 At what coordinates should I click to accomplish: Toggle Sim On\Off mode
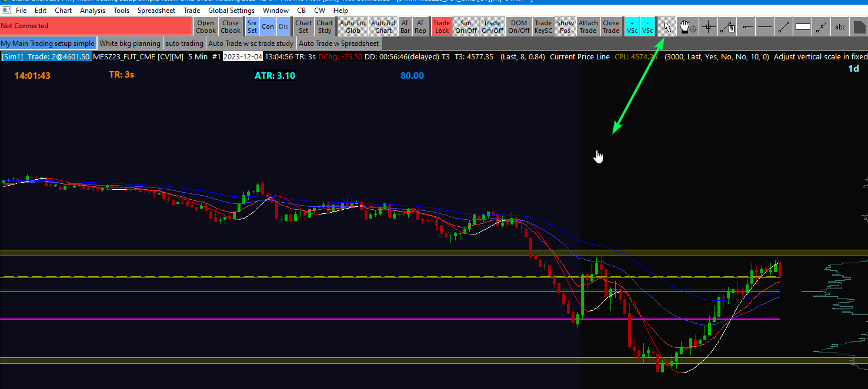pyautogui.click(x=466, y=26)
